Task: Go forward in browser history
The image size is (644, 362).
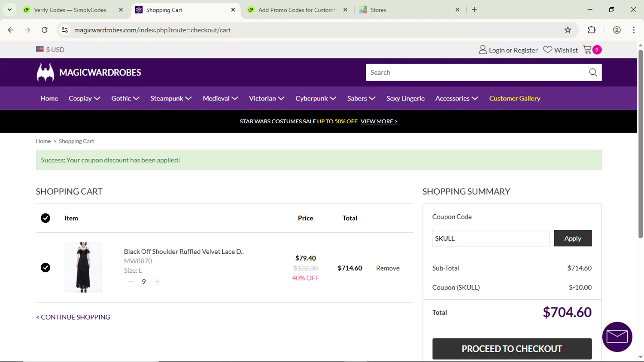Action: coord(27,30)
